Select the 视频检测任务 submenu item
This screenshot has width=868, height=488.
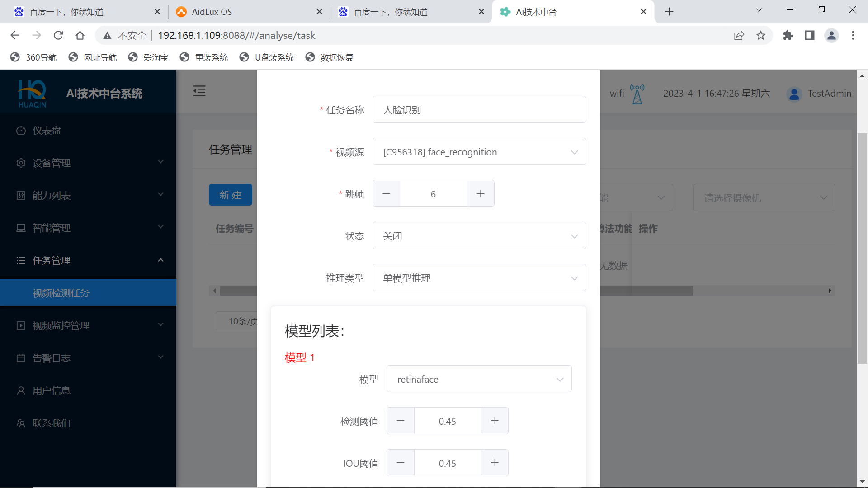[x=88, y=293]
